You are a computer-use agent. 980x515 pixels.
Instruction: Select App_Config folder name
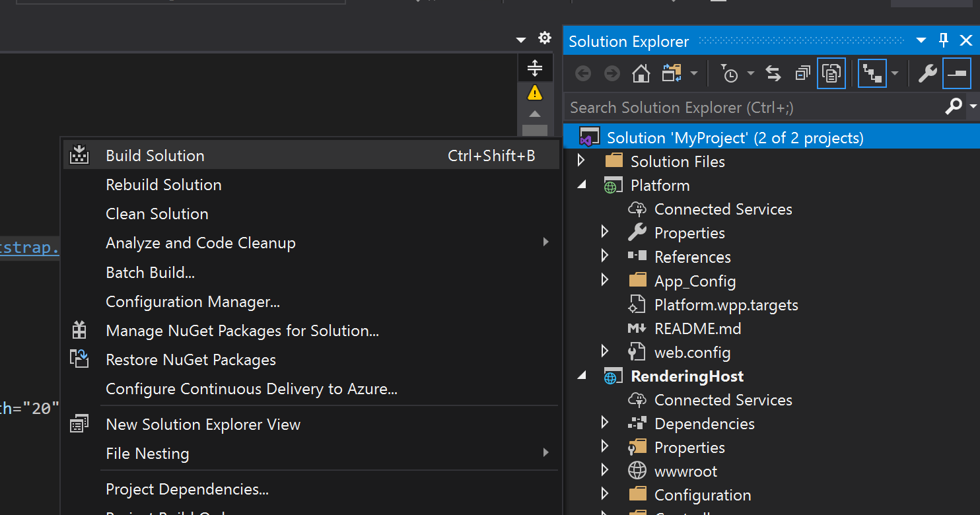(695, 281)
